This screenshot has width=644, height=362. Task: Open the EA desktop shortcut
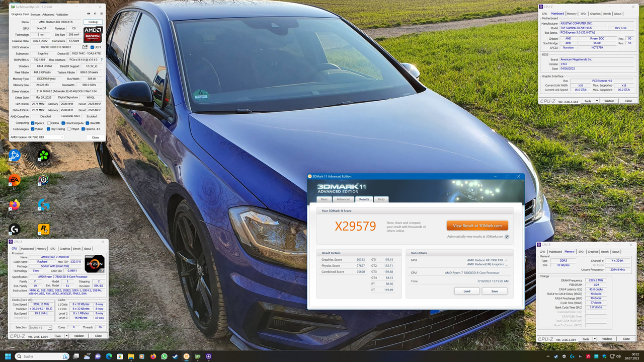[14, 180]
